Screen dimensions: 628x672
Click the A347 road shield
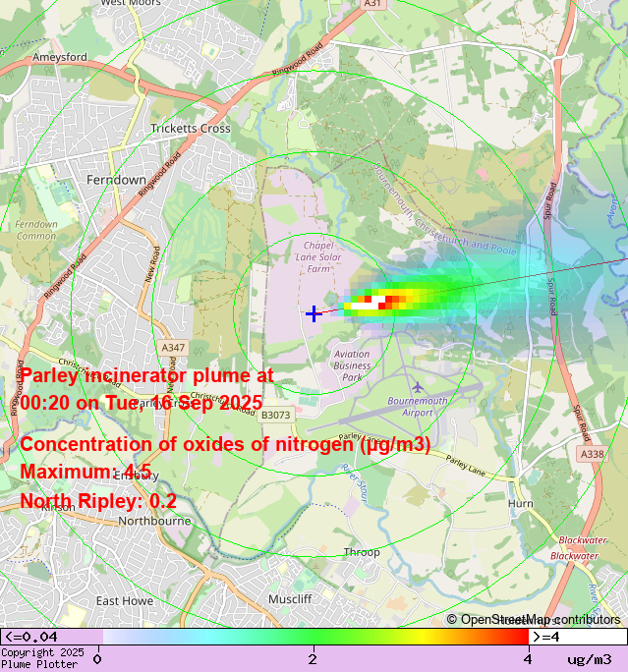click(x=173, y=348)
